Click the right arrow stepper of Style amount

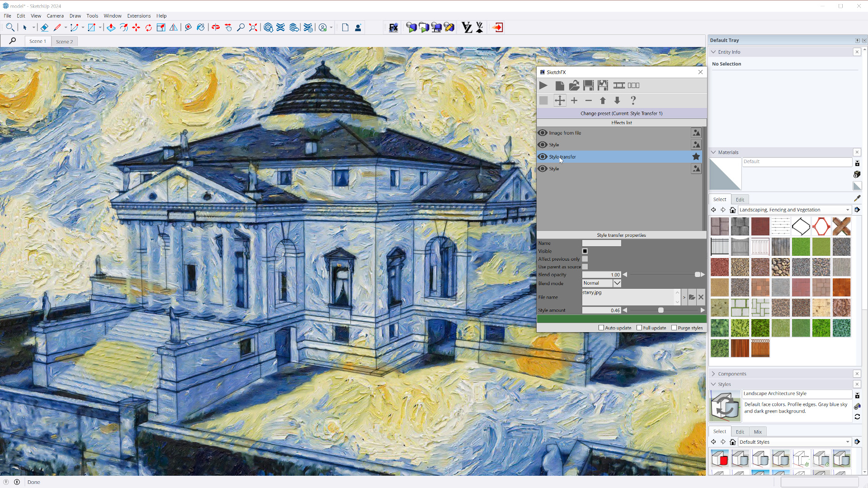click(703, 310)
